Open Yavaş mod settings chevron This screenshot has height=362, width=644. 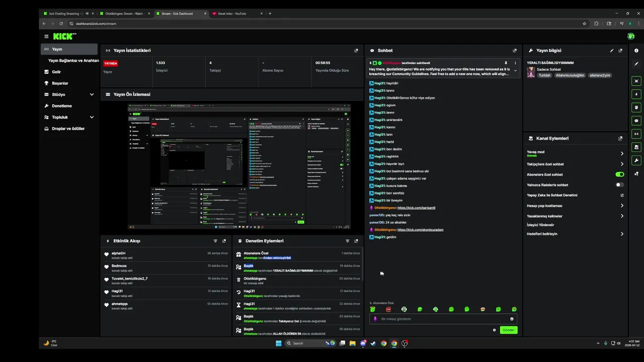click(x=622, y=153)
